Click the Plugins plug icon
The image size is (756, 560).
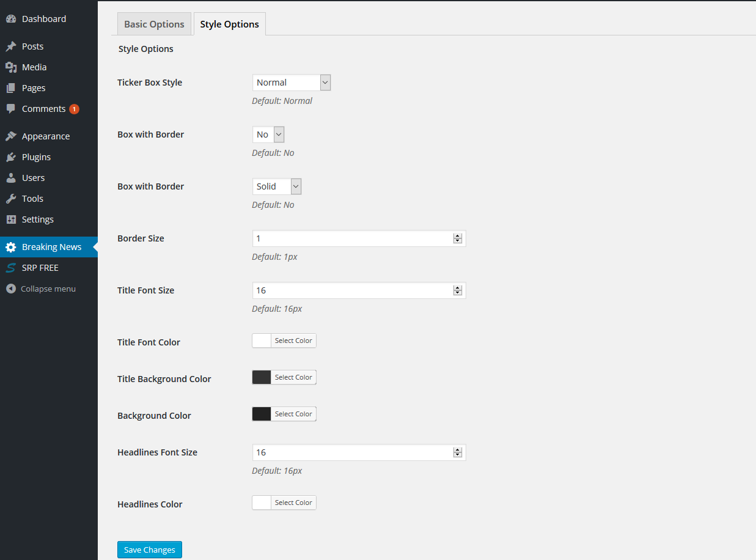pos(11,157)
